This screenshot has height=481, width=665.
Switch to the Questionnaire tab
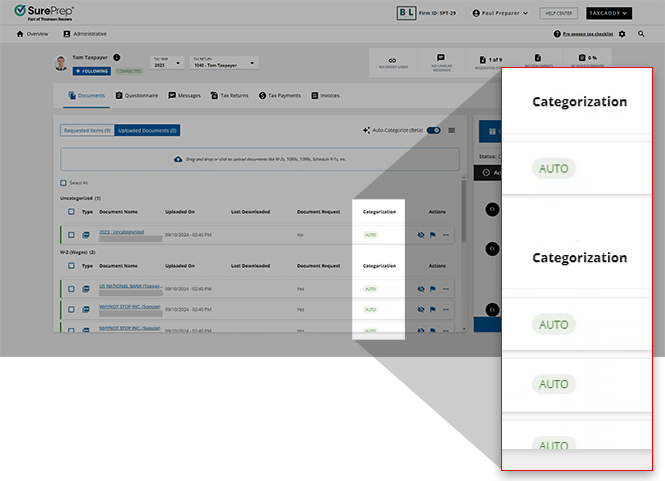pos(137,95)
